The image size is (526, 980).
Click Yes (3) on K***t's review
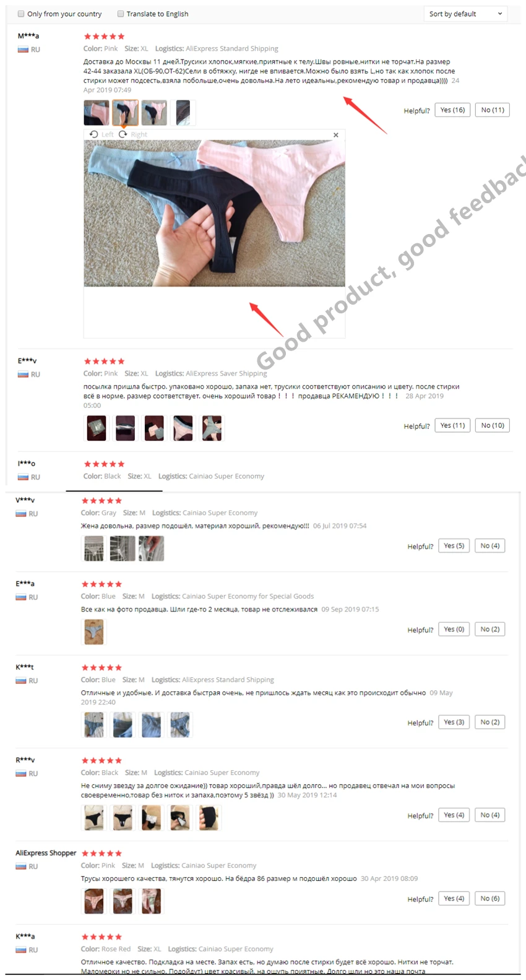454,722
